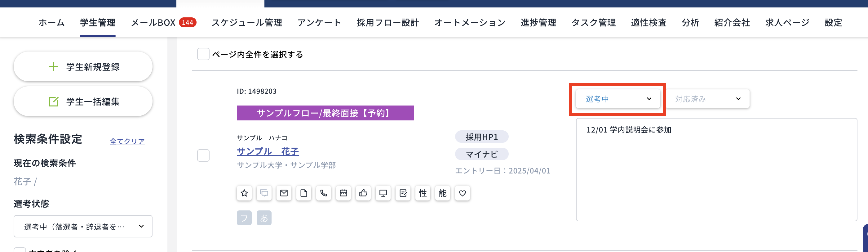The width and height of the screenshot is (868, 252).
Task: Select the monitor icon in the student row
Action: pos(383,193)
